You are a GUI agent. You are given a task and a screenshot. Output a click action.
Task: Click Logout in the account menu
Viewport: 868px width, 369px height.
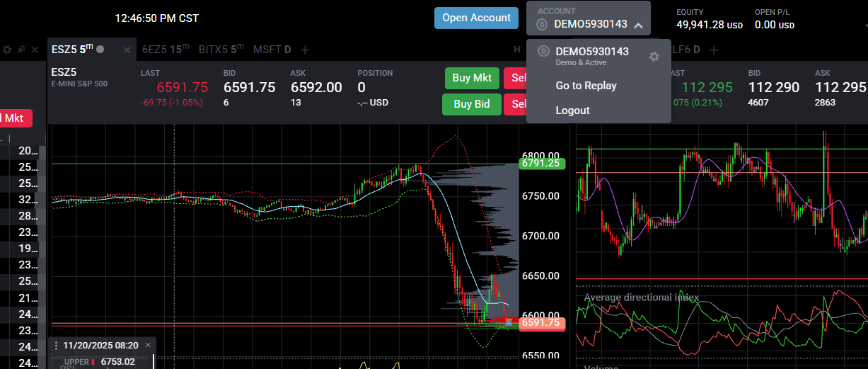572,110
